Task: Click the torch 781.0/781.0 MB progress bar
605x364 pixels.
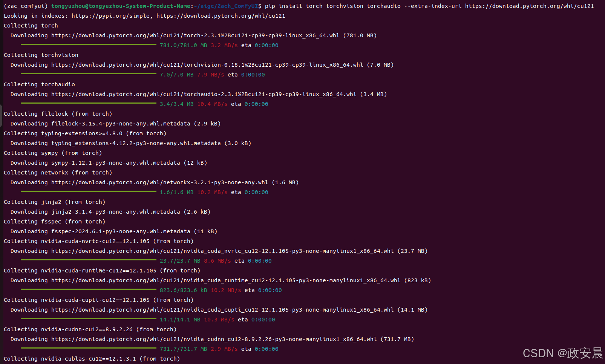Action: coord(89,44)
